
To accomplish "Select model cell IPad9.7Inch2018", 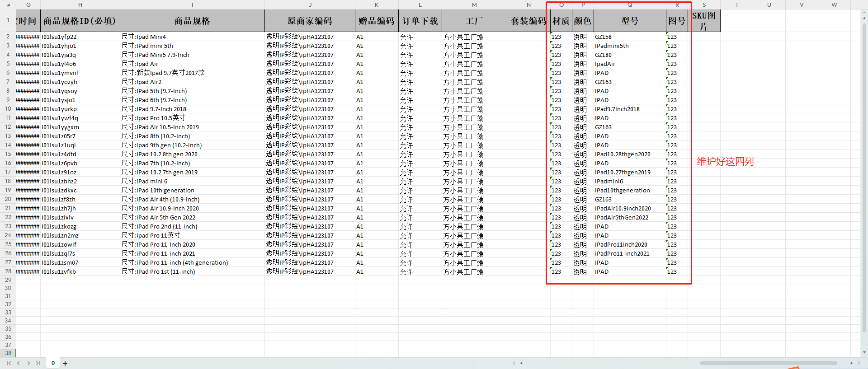I will point(630,109).
